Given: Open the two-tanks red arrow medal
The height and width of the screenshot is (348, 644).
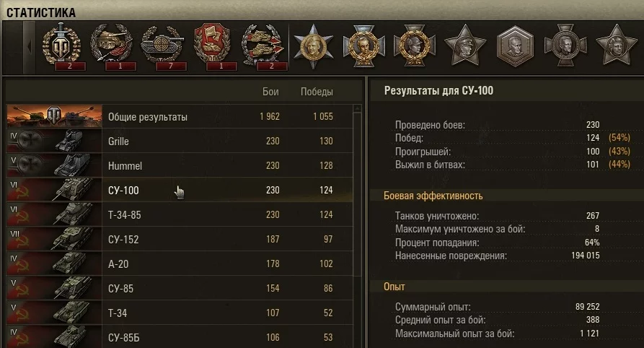Looking at the screenshot, I should [x=263, y=46].
